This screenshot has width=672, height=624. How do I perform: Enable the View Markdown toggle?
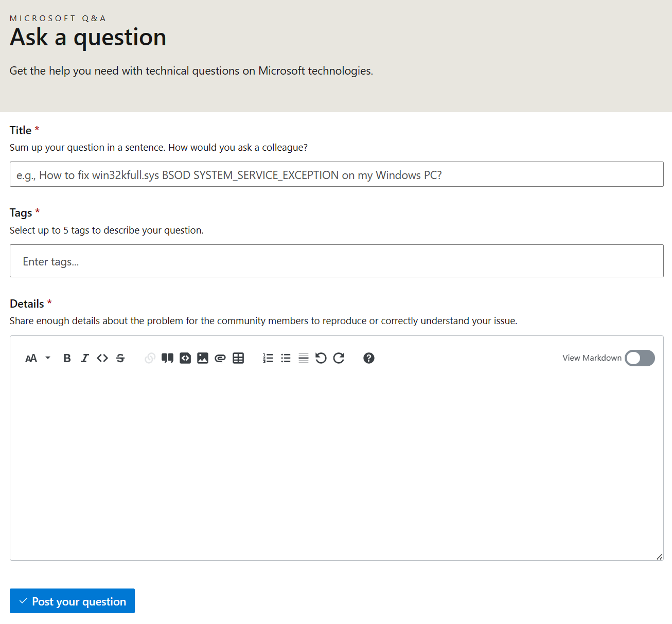tap(640, 358)
